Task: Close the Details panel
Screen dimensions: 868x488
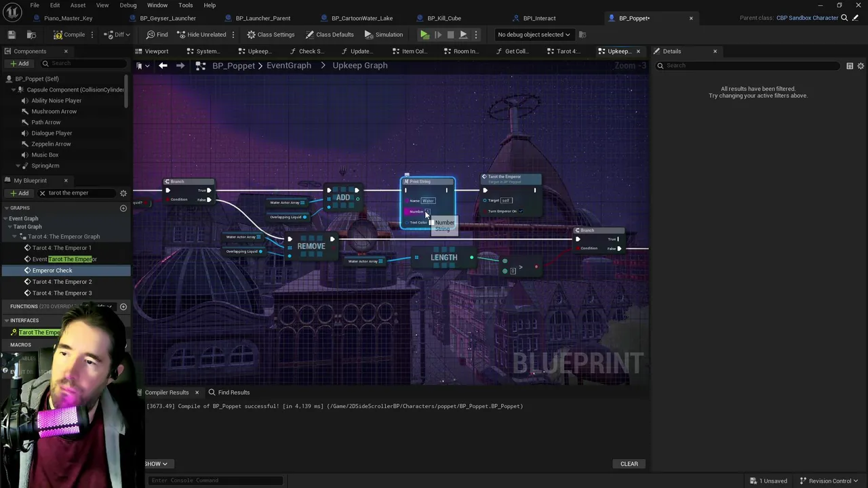Action: 715,51
